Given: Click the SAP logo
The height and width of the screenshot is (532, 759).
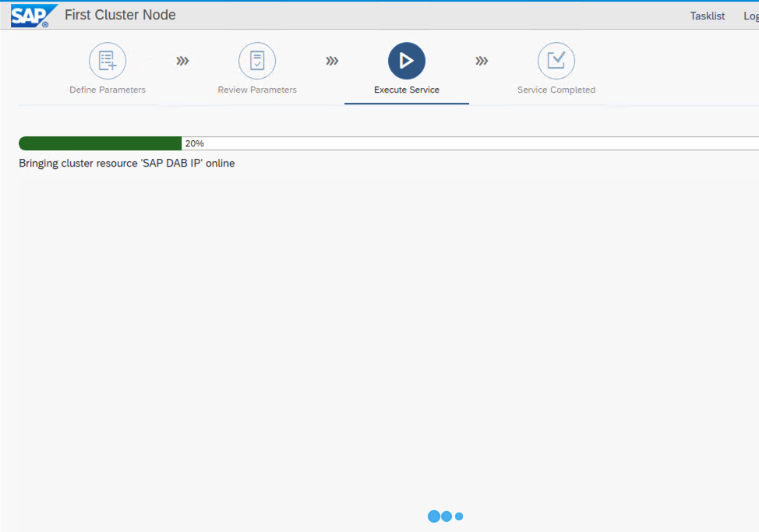Looking at the screenshot, I should click(x=34, y=16).
